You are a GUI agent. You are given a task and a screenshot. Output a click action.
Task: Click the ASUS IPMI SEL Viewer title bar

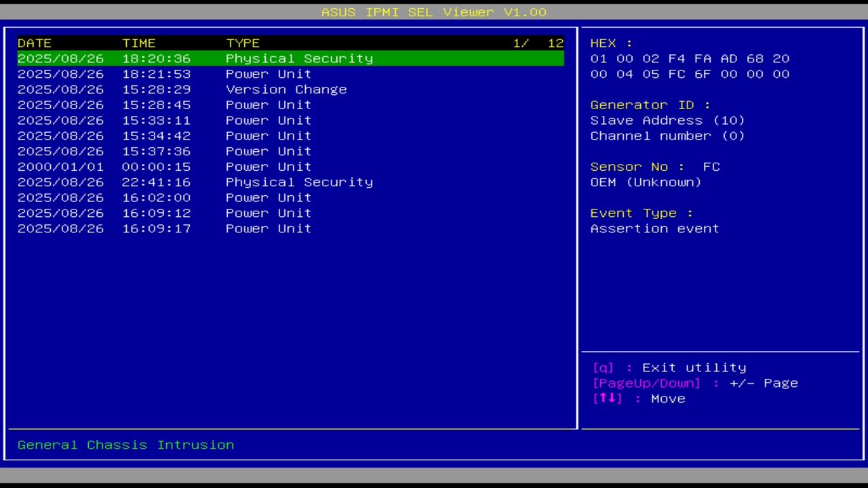pyautogui.click(x=434, y=12)
